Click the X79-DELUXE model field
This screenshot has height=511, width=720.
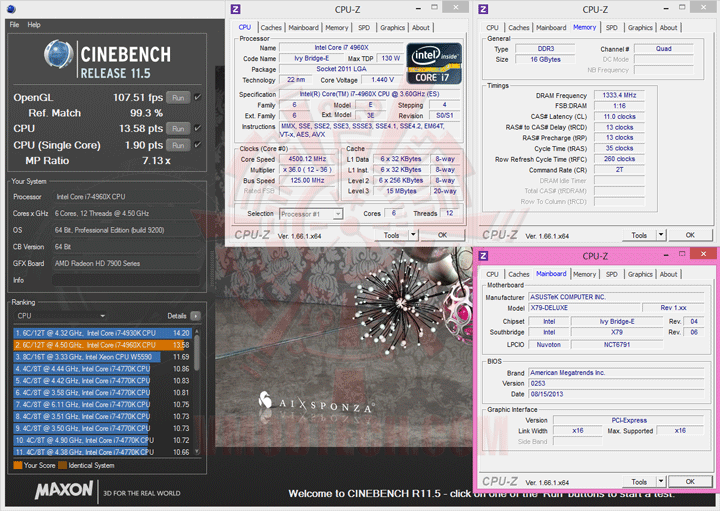tap(583, 308)
